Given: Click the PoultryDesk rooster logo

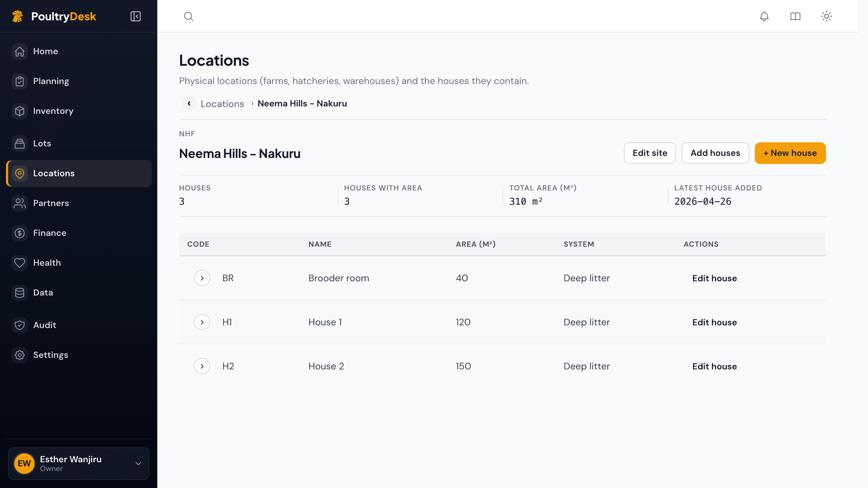Looking at the screenshot, I should click(x=18, y=16).
